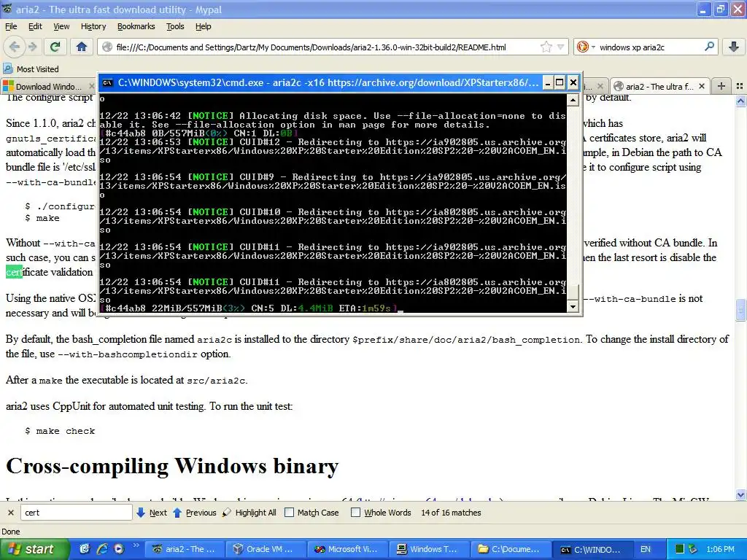Click the Cross-compiling Windows binary heading
Viewport: 747px width, 560px height.
coord(172,466)
